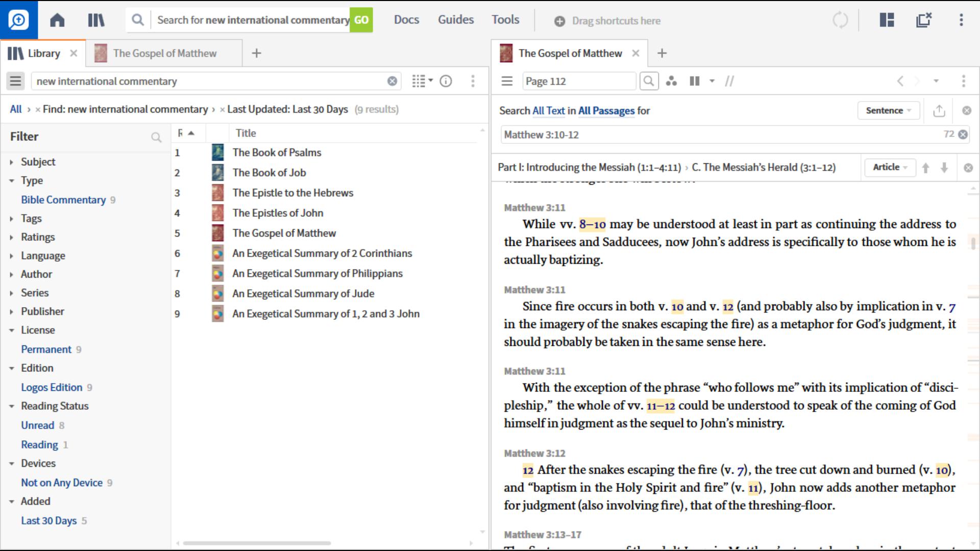This screenshot has width=980, height=551.
Task: Switch to the left Gospel of Matthew tab
Action: click(x=164, y=54)
